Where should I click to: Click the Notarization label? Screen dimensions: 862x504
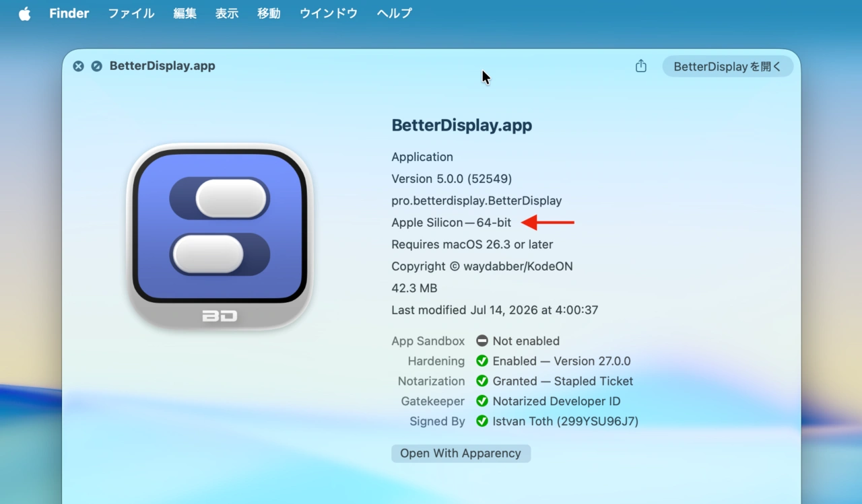432,382
